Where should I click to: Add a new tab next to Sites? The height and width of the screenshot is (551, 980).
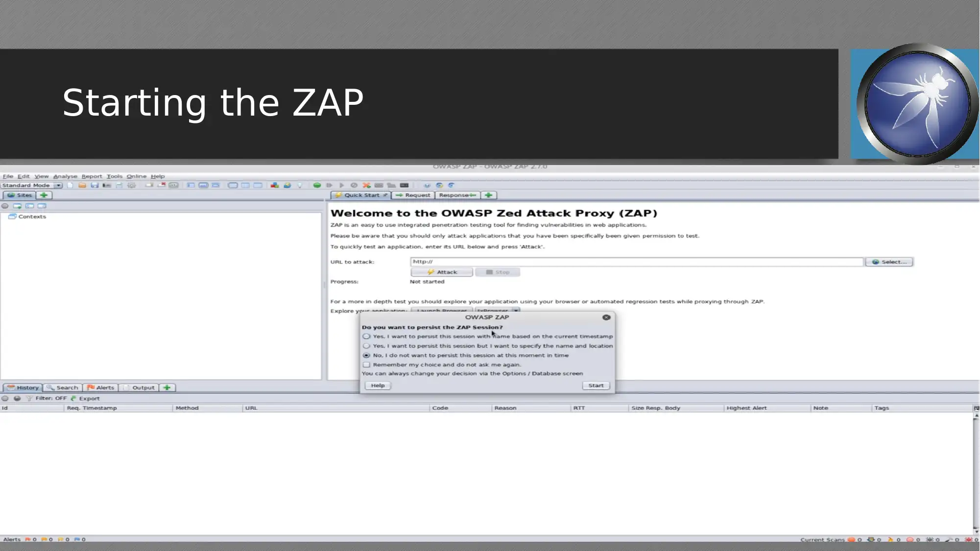[x=44, y=195]
